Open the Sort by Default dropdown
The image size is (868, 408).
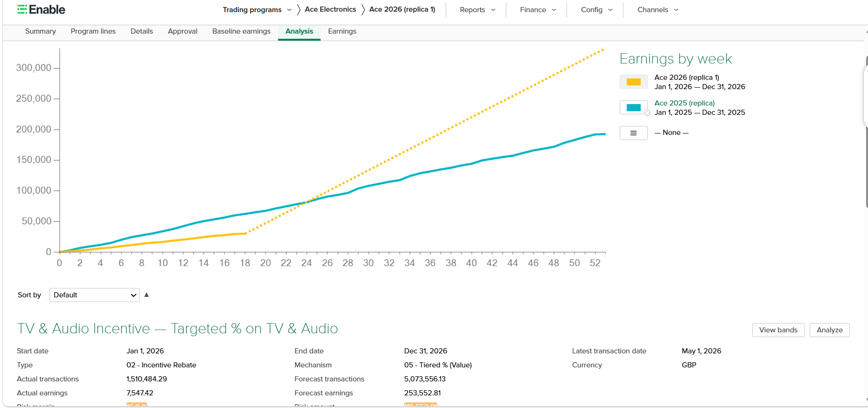point(94,295)
